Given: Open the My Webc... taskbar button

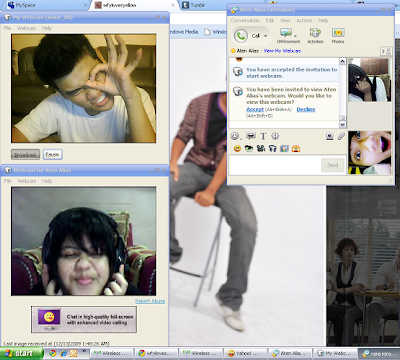Looking at the screenshot, I should tap(335, 353).
